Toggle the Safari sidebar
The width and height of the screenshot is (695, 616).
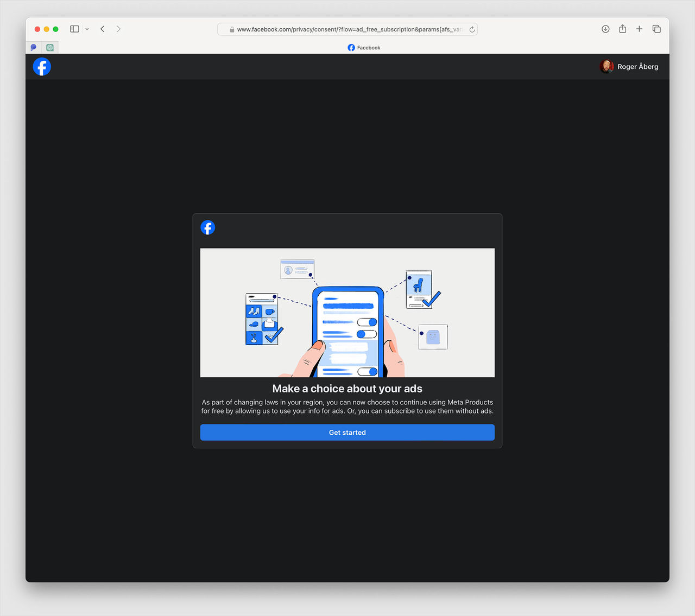tap(74, 29)
